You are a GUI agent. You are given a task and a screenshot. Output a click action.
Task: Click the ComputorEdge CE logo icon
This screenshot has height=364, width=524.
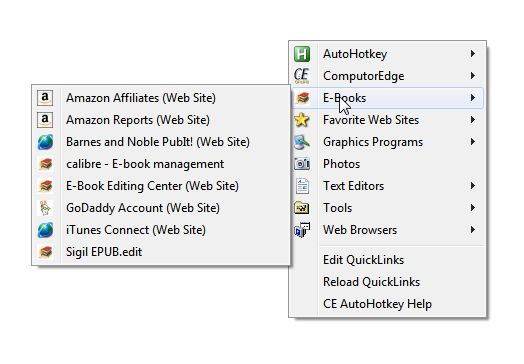coord(301,76)
